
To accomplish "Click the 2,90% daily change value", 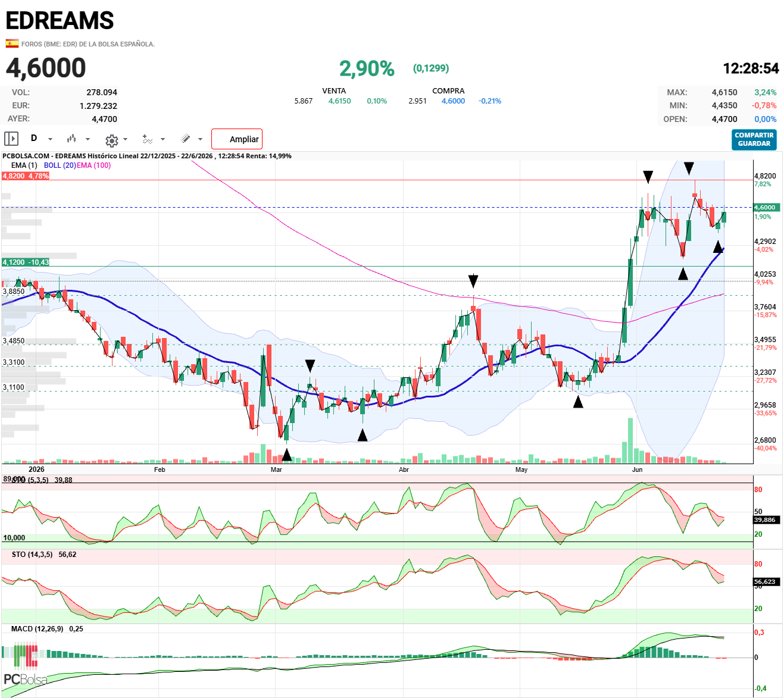I will 367,68.
